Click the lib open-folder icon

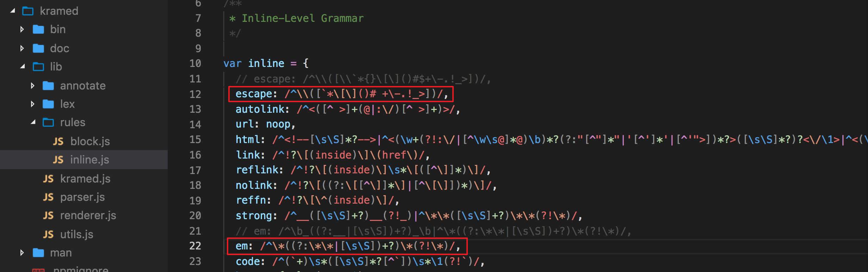[x=38, y=67]
